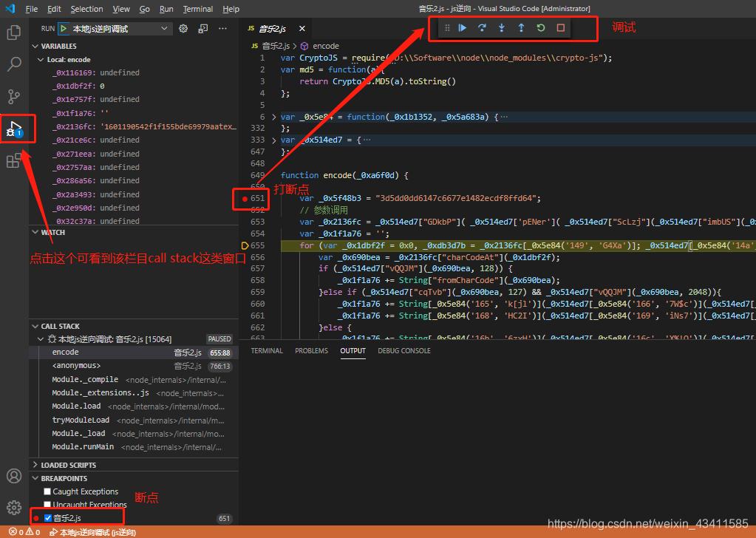The image size is (756, 538).
Task: Select the Module._compile stack frame
Action: (134, 380)
